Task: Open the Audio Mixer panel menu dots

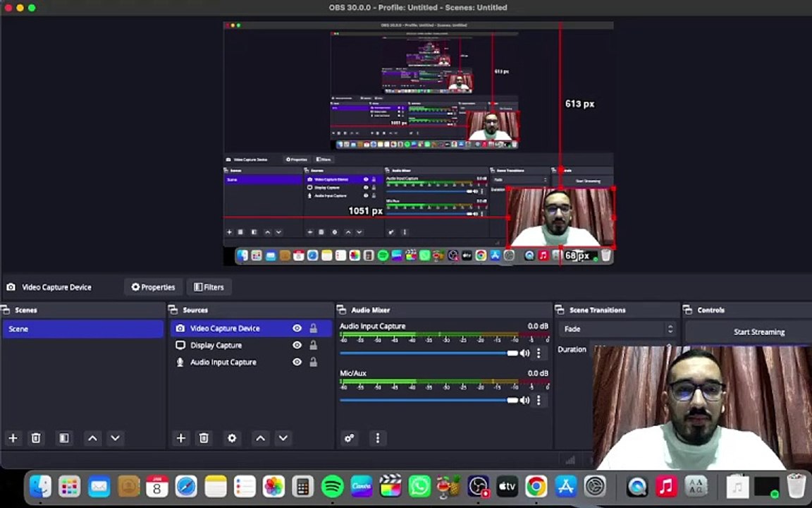Action: click(378, 438)
